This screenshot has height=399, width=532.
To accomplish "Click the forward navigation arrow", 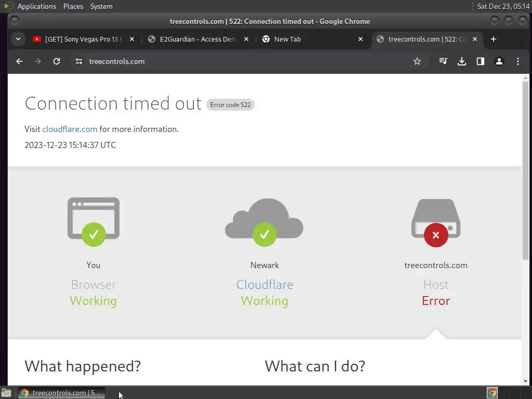I will point(38,61).
